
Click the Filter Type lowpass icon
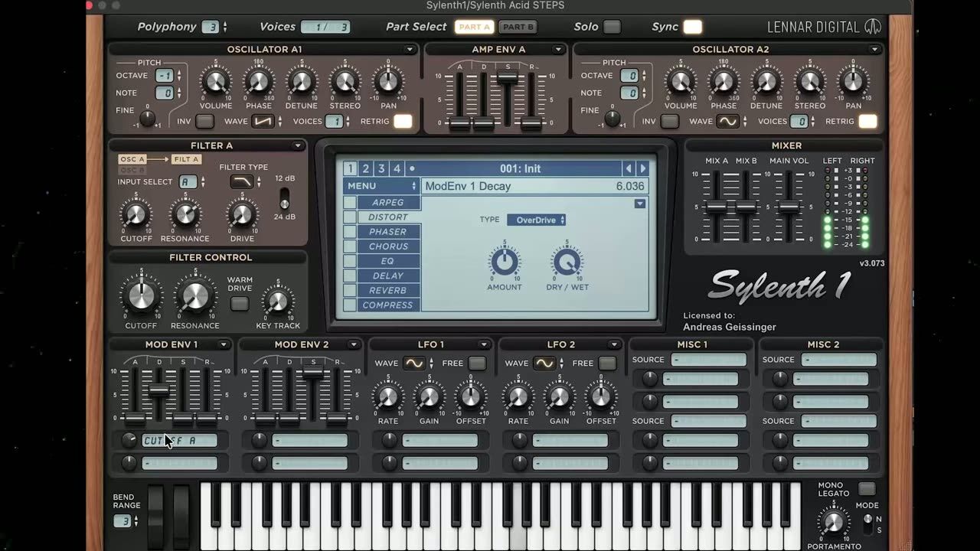click(x=241, y=181)
